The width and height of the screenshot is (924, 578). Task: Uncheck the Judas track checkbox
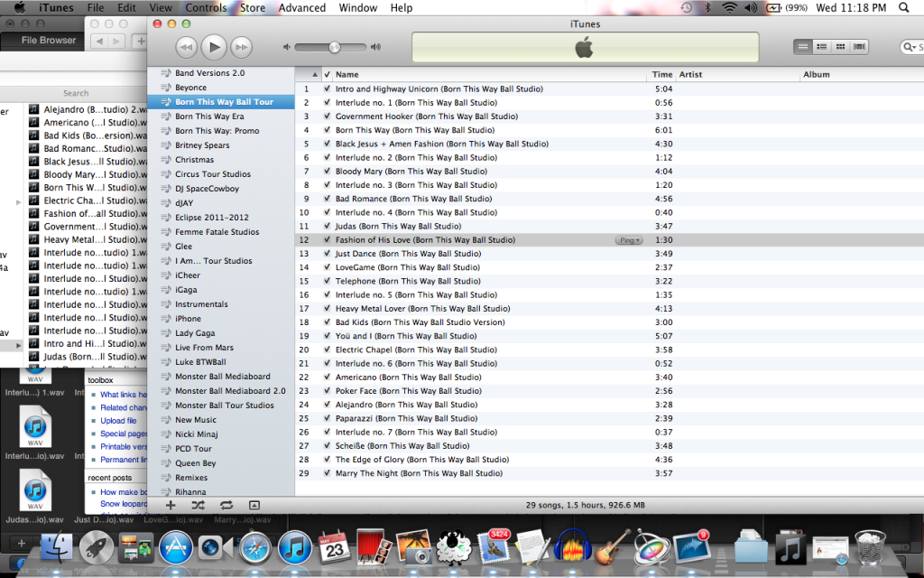[x=327, y=226]
